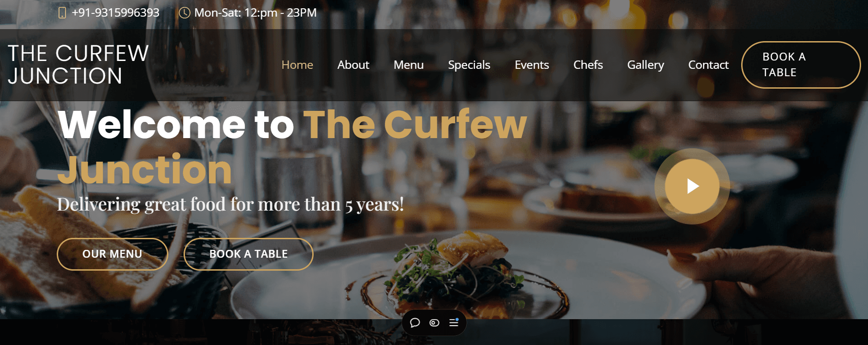Click the Mon-Sat opening hours text

pos(256,13)
